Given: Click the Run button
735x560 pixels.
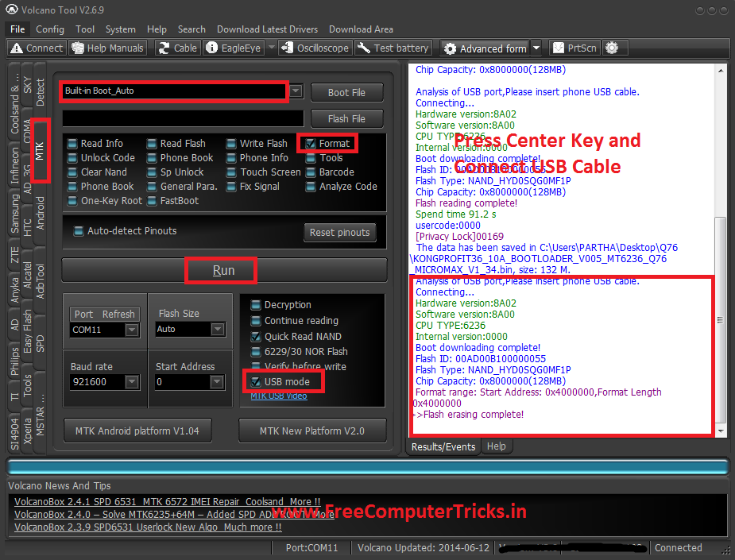Looking at the screenshot, I should pyautogui.click(x=224, y=270).
